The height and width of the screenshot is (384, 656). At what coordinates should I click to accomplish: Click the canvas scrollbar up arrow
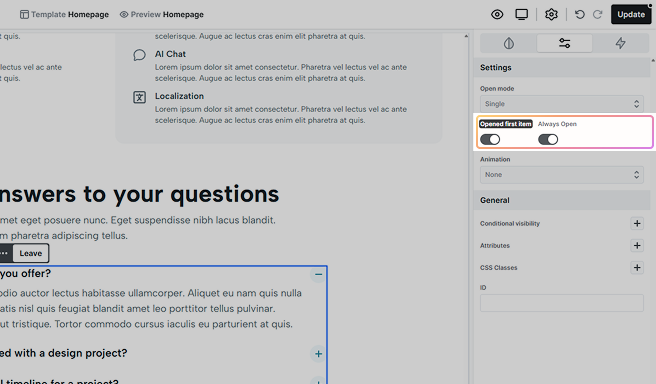click(x=466, y=36)
